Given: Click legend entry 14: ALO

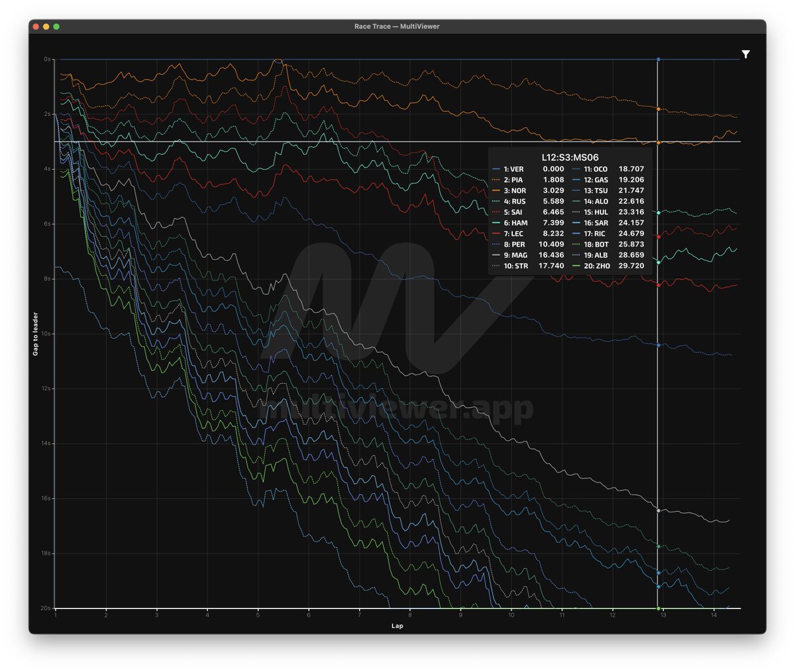Looking at the screenshot, I should click(x=596, y=201).
